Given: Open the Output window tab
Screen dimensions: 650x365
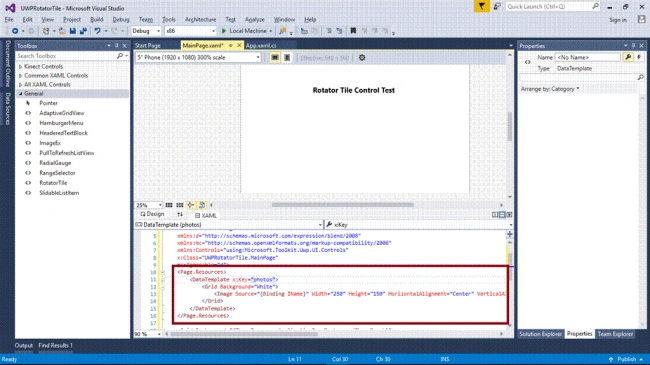Looking at the screenshot, I should [x=24, y=346].
